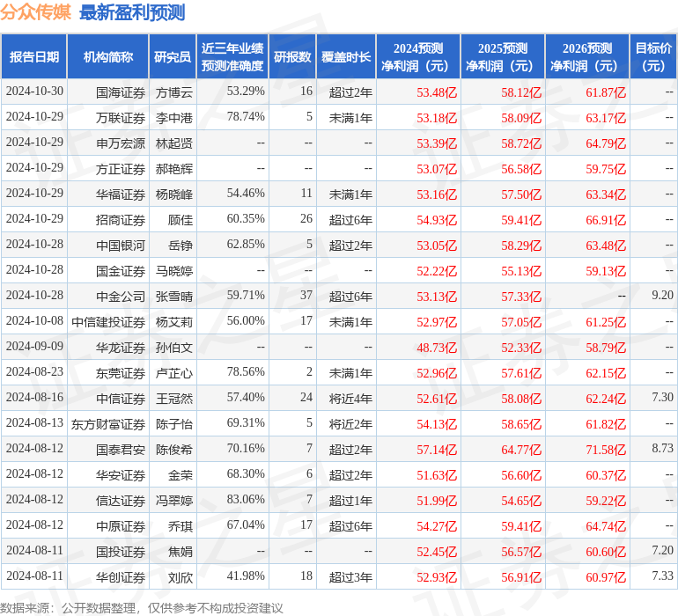This screenshot has height=616, width=678.
Task: Click 万联证券 in the table
Action: click(x=121, y=118)
